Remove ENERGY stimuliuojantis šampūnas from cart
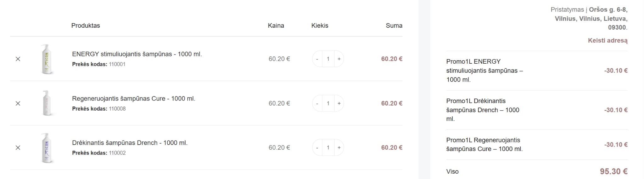Image resolution: width=644 pixels, height=179 pixels. click(x=18, y=59)
